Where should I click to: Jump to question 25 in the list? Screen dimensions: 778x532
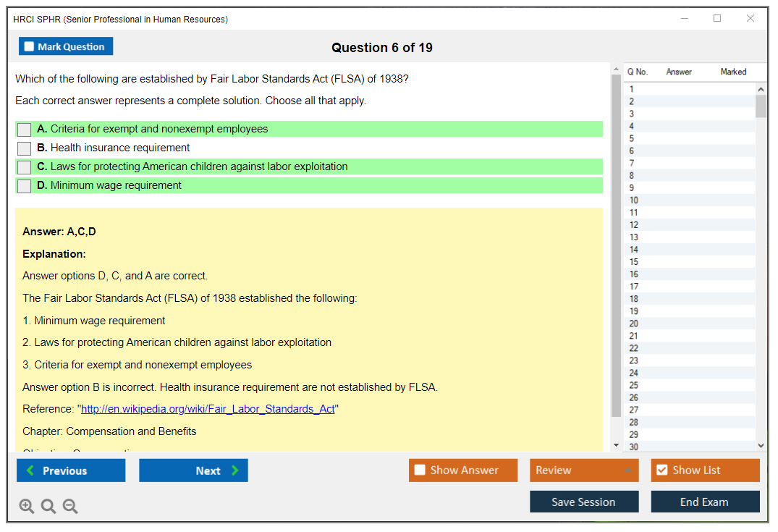click(634, 385)
